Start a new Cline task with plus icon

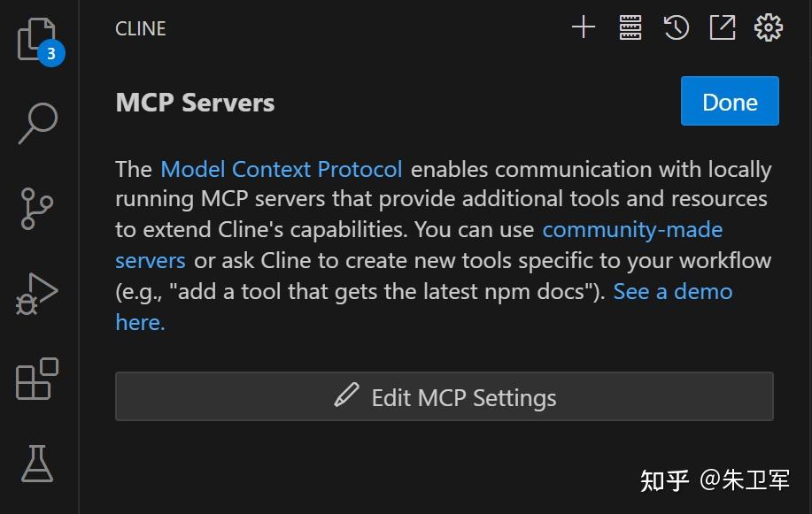coord(584,27)
